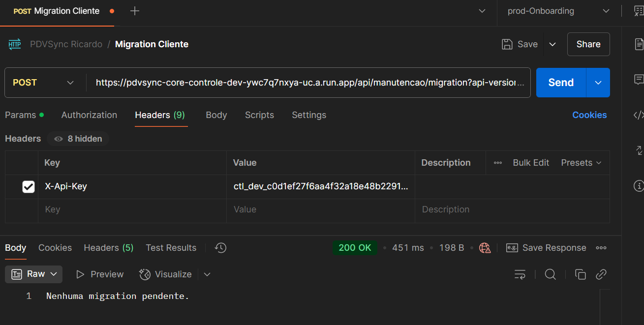Open the Raw format dropdown

click(34, 274)
